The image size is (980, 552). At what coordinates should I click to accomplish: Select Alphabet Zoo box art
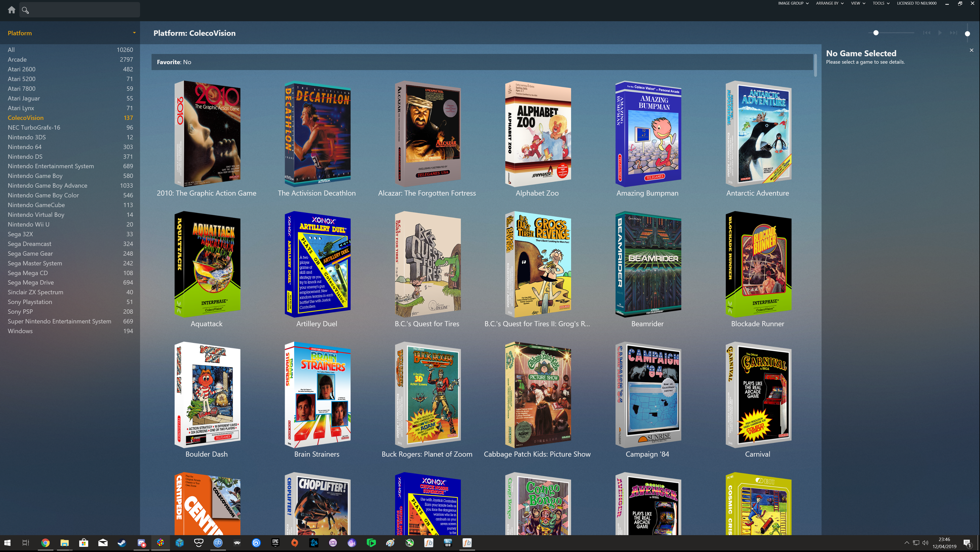[x=538, y=134]
